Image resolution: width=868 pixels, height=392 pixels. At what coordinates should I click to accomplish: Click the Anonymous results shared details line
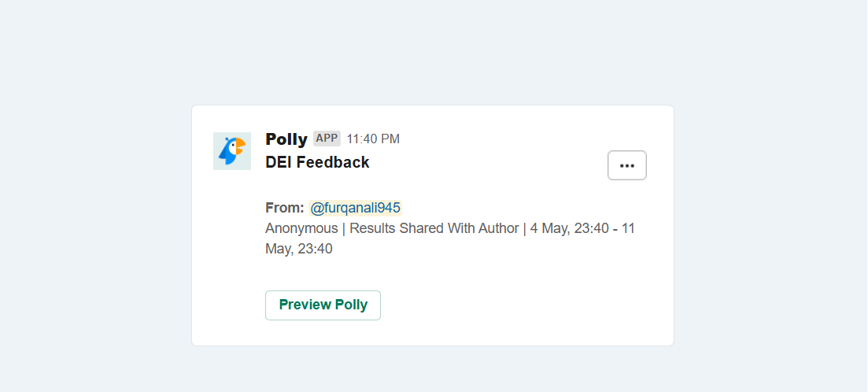450,239
